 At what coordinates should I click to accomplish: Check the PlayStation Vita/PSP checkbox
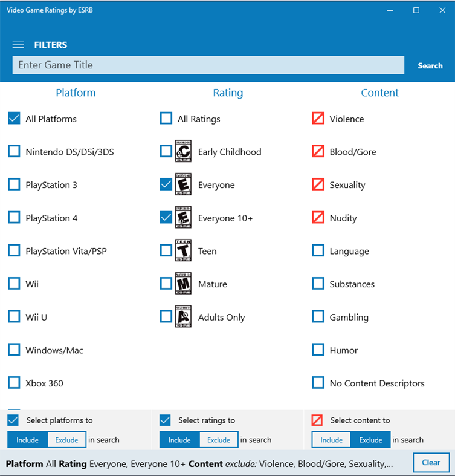tap(14, 250)
